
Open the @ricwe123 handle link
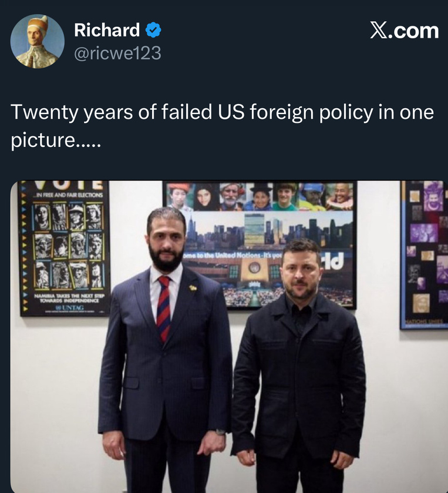pos(117,53)
